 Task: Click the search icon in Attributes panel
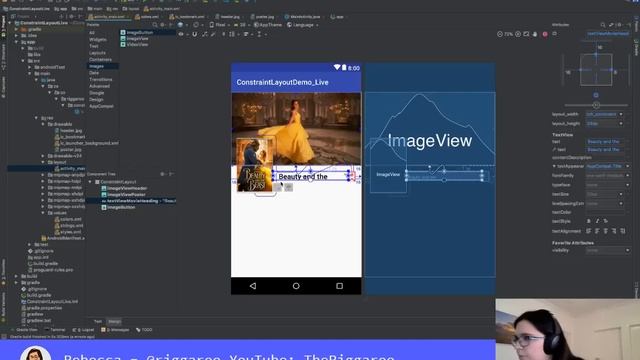603,25
